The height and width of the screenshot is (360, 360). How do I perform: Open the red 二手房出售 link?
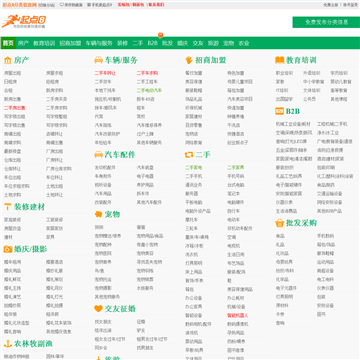[15, 108]
